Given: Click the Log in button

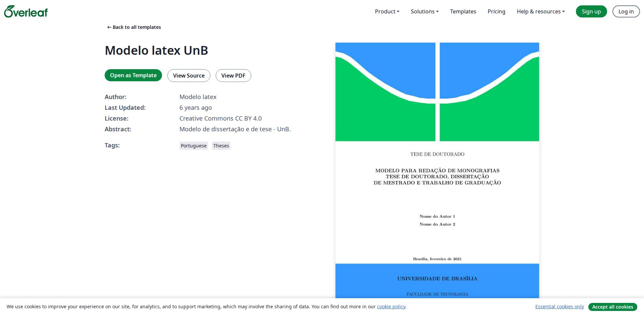Looking at the screenshot, I should (x=626, y=11).
